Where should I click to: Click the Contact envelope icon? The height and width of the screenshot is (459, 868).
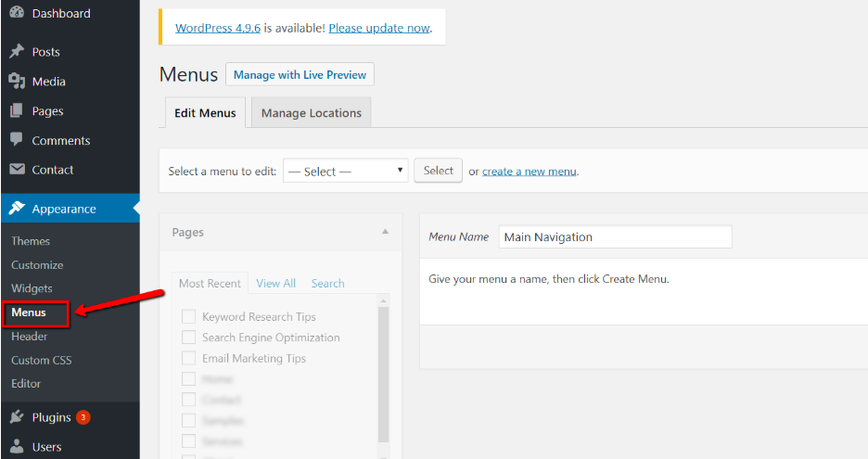pyautogui.click(x=17, y=169)
